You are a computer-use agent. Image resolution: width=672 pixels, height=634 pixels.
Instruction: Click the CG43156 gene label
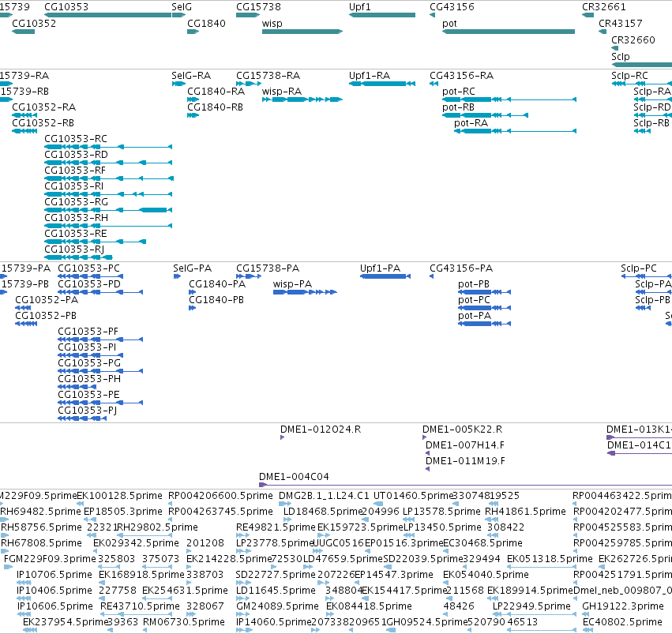coord(452,7)
